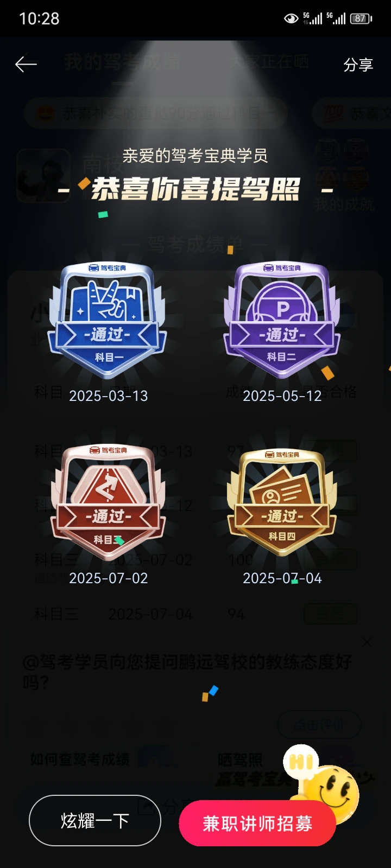Viewport: 391px width, 868px height.
Task: Click the 2025-05-12 date under 科目二
Action: coord(282,396)
